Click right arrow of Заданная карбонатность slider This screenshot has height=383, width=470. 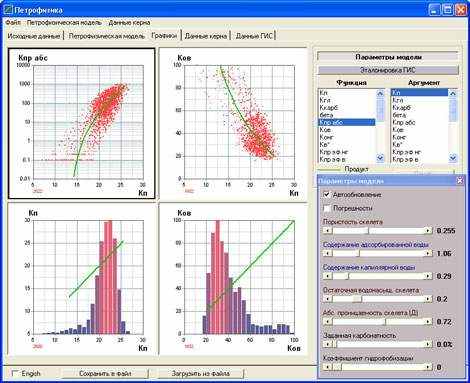428,344
